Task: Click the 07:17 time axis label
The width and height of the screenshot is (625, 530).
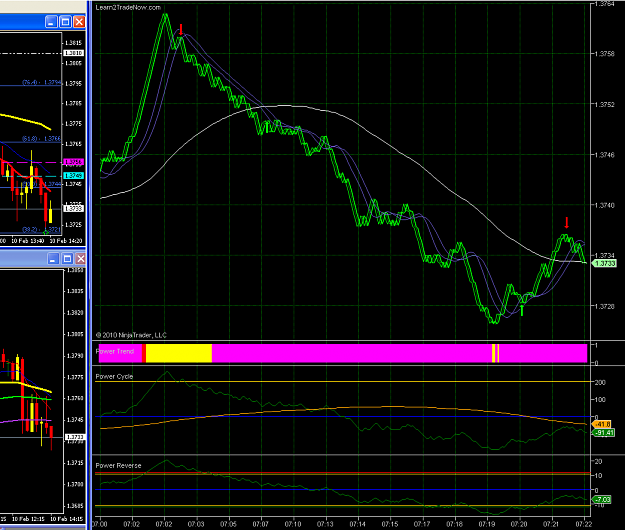Action: pyautogui.click(x=422, y=524)
